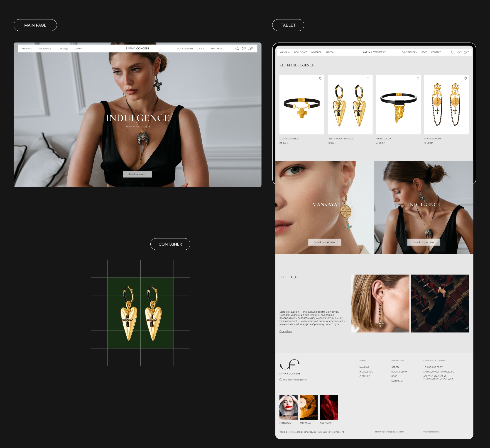Open INDULGENCE menu in main page header
Screen dimensions: 490x448
(x=44, y=49)
